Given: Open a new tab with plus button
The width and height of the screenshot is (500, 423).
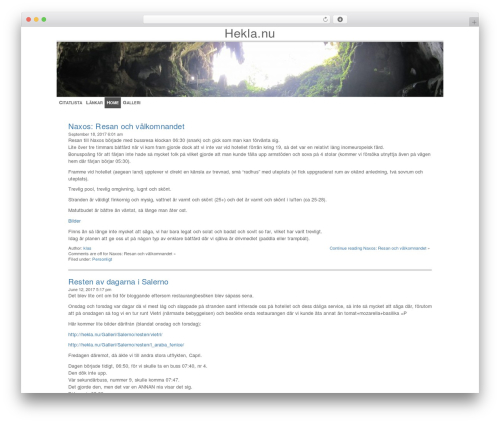Looking at the screenshot, I should 474,22.
